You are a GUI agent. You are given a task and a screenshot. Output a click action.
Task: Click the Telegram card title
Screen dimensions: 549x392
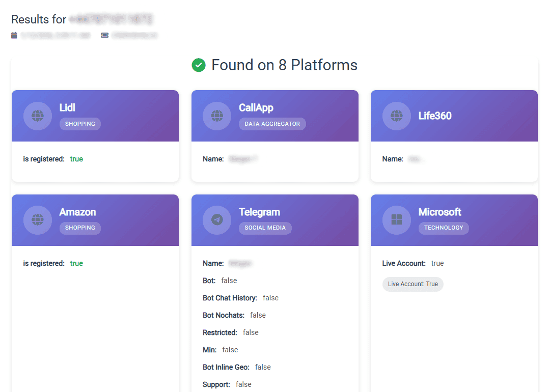[259, 212]
